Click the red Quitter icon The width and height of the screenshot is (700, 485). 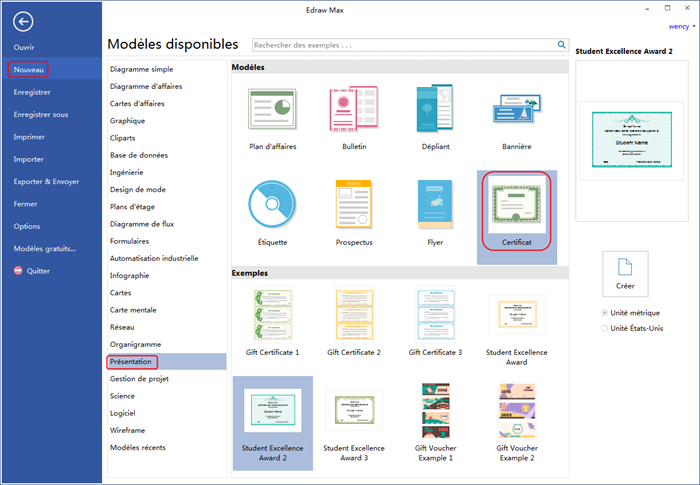(x=18, y=271)
